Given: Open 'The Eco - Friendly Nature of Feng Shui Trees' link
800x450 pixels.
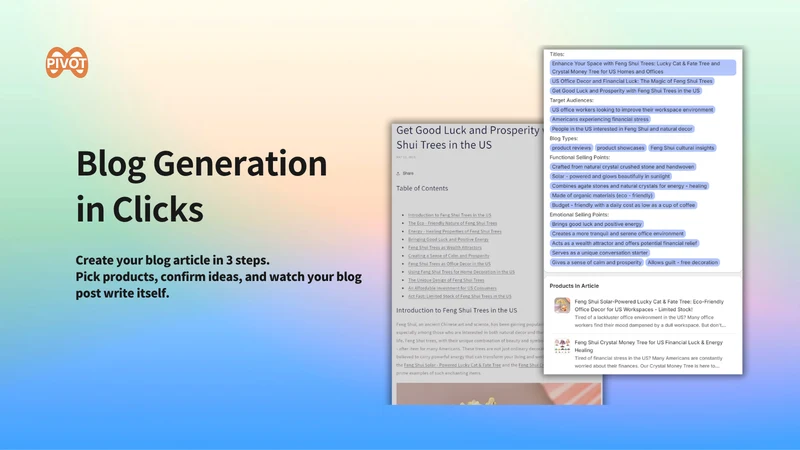Looking at the screenshot, I should pyautogui.click(x=453, y=223).
